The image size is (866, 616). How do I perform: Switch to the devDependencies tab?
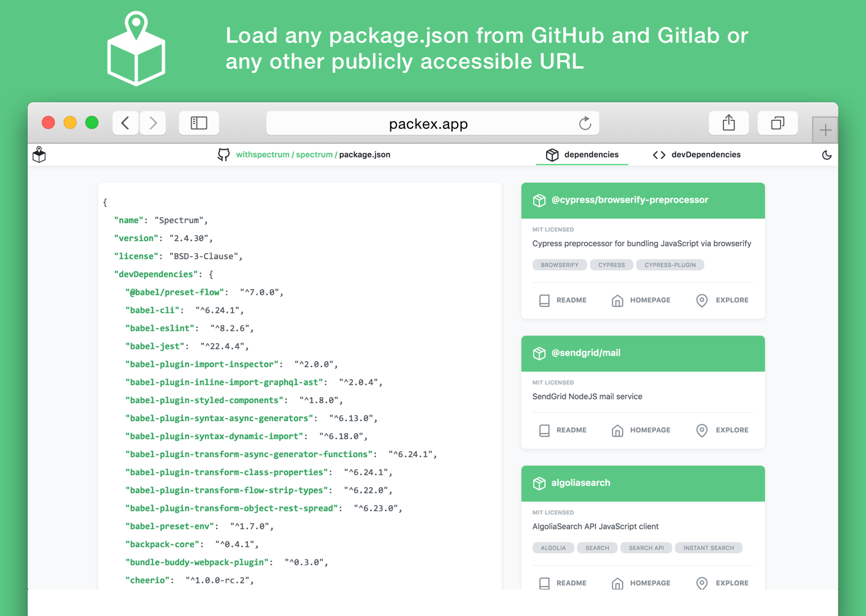point(696,155)
